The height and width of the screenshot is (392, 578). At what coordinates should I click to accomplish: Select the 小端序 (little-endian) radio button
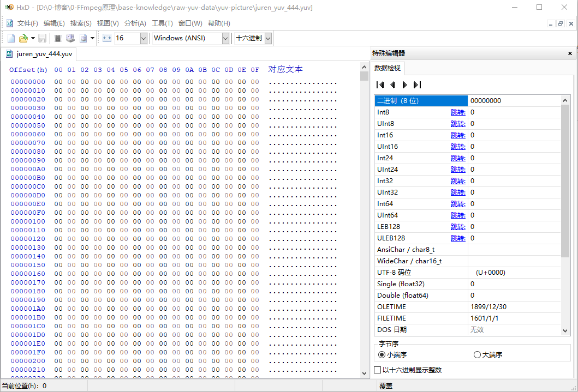(x=382, y=354)
